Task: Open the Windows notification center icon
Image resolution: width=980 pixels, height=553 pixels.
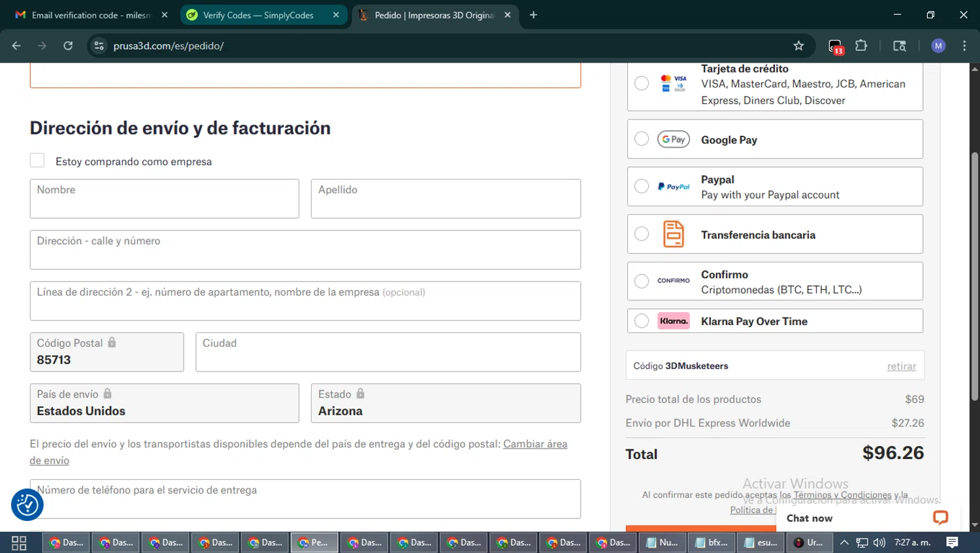Action: click(952, 543)
